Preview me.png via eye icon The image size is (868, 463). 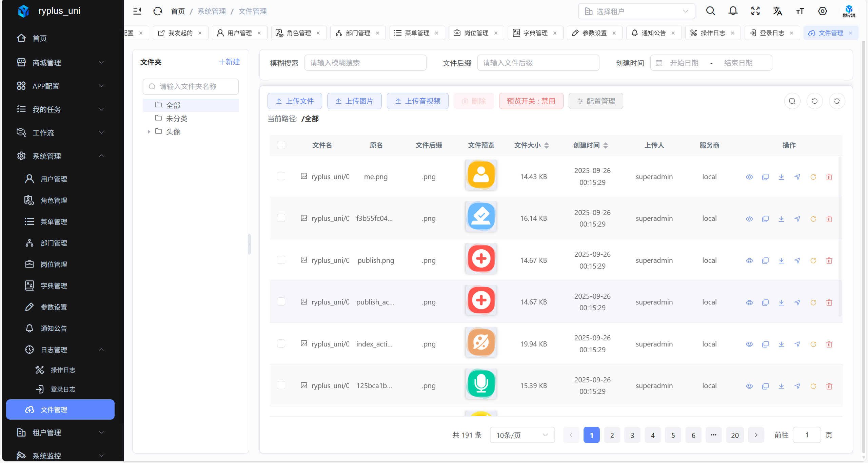[749, 177]
